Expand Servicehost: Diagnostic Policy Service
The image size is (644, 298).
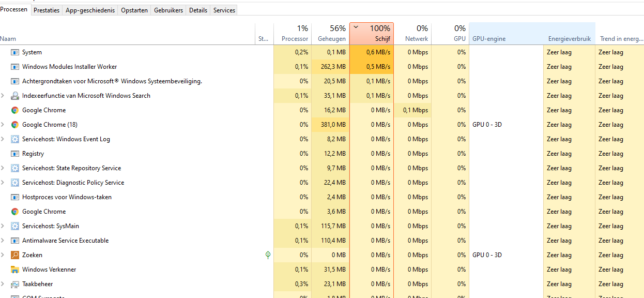[x=3, y=183]
